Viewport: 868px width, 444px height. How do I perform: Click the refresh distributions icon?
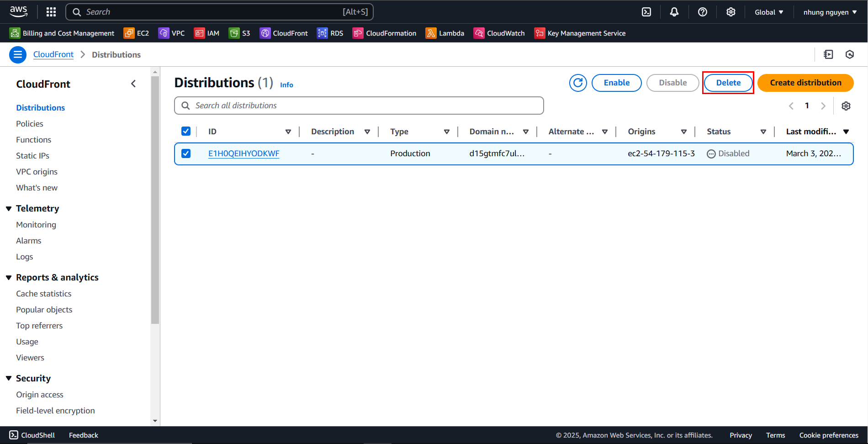578,83
